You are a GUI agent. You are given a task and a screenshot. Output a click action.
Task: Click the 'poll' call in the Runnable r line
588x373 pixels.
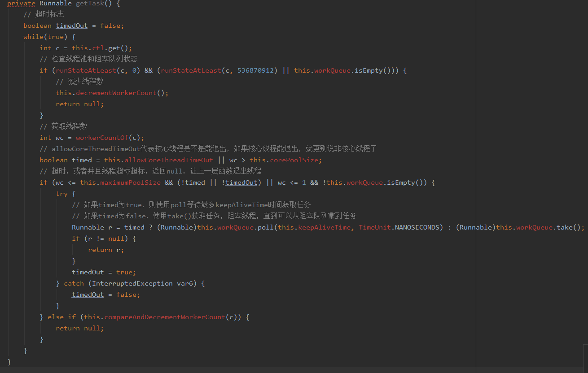tap(266, 227)
